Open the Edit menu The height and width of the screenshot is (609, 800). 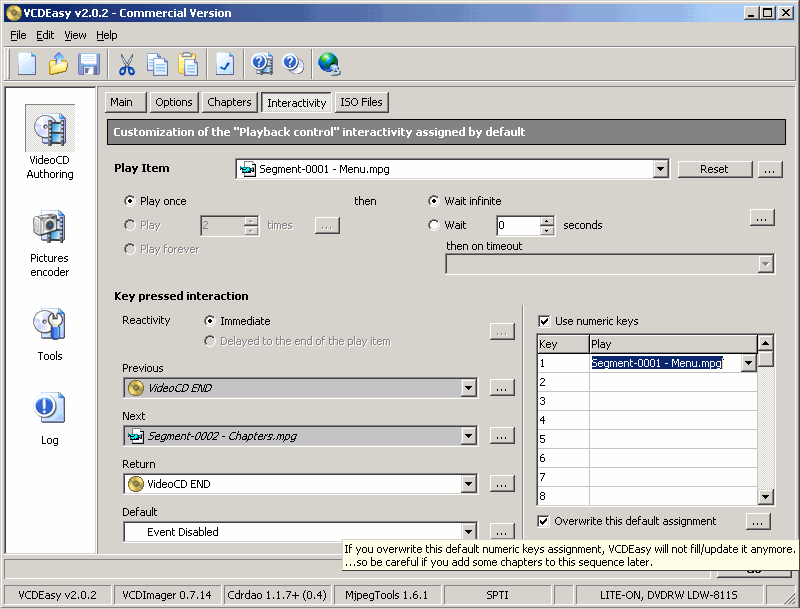pyautogui.click(x=45, y=35)
